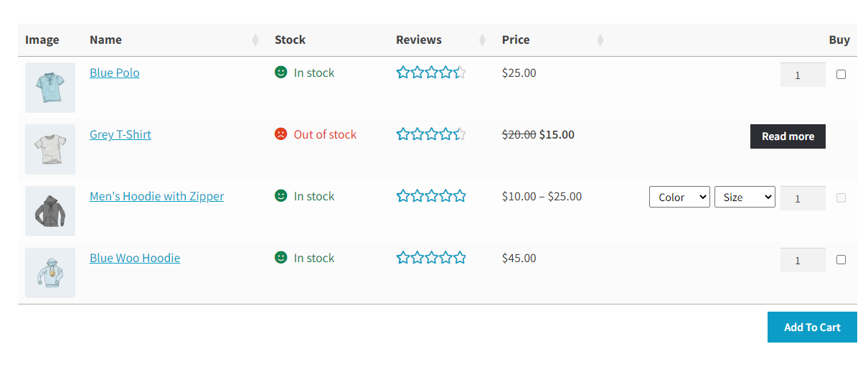Open the Blue Woo Hoodie product link

coord(135,258)
